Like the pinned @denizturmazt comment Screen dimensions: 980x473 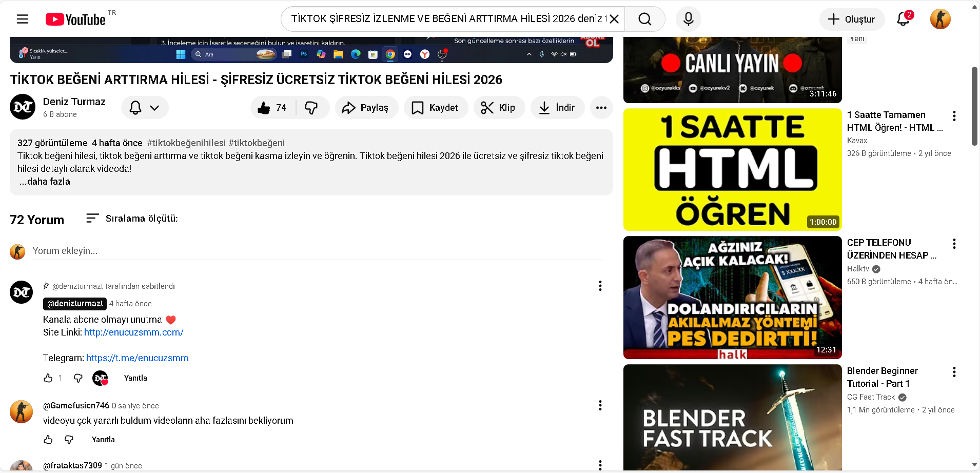tap(48, 378)
